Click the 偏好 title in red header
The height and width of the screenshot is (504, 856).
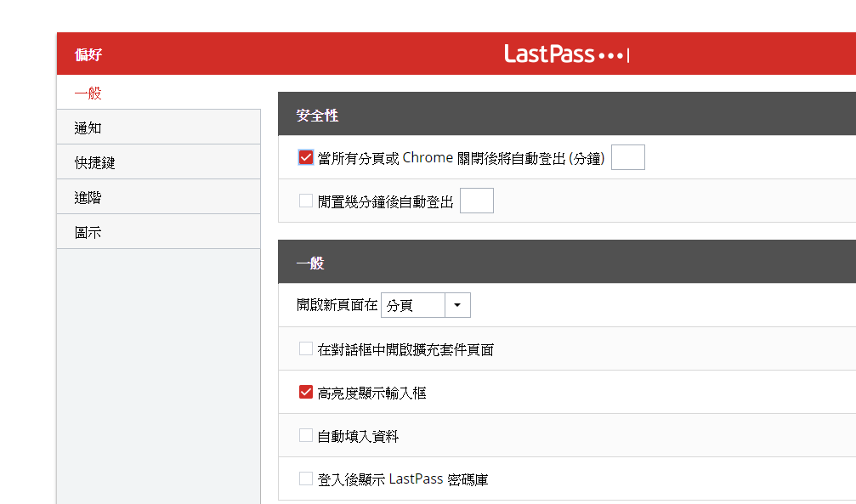pyautogui.click(x=88, y=54)
